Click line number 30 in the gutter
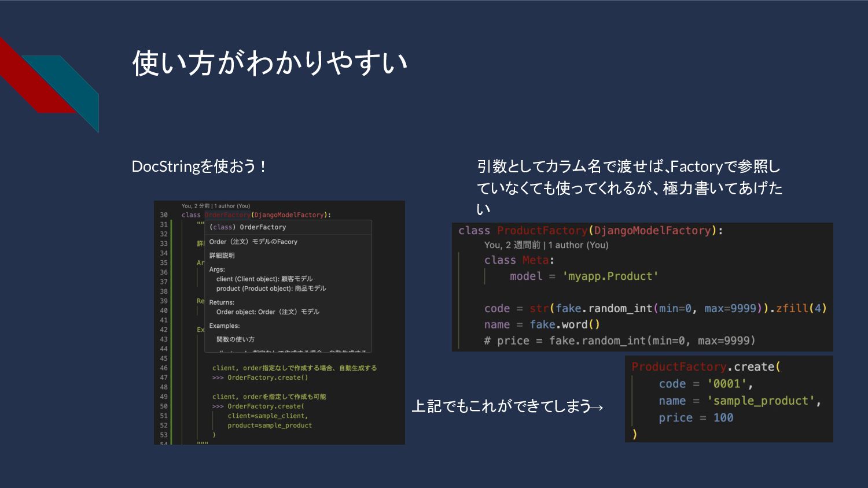The height and width of the screenshot is (488, 868). click(x=164, y=215)
